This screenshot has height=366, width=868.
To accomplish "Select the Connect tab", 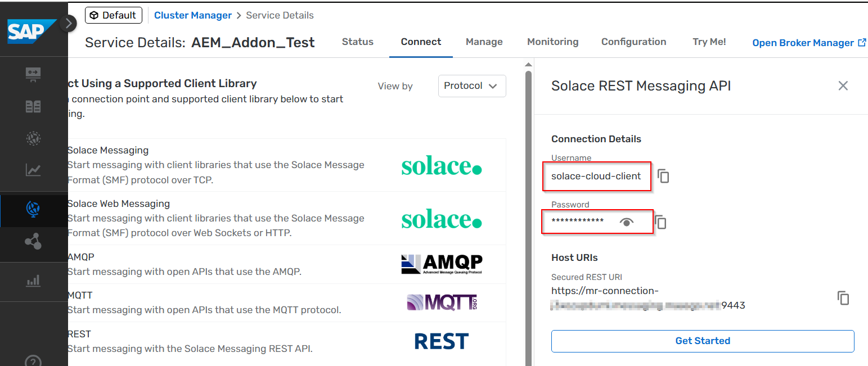I will [421, 42].
